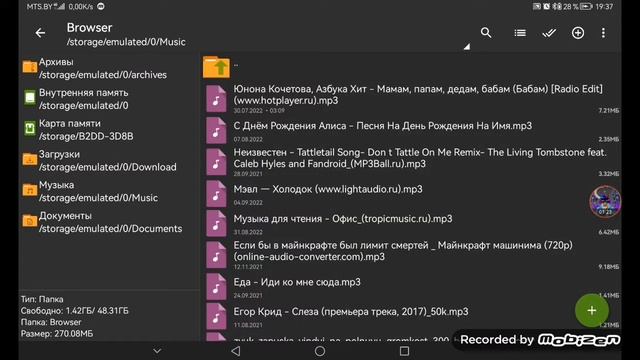This screenshot has width=640, height=360.
Task: Click the /storage/emulated/0/Music path text in header
Action: [126, 42]
